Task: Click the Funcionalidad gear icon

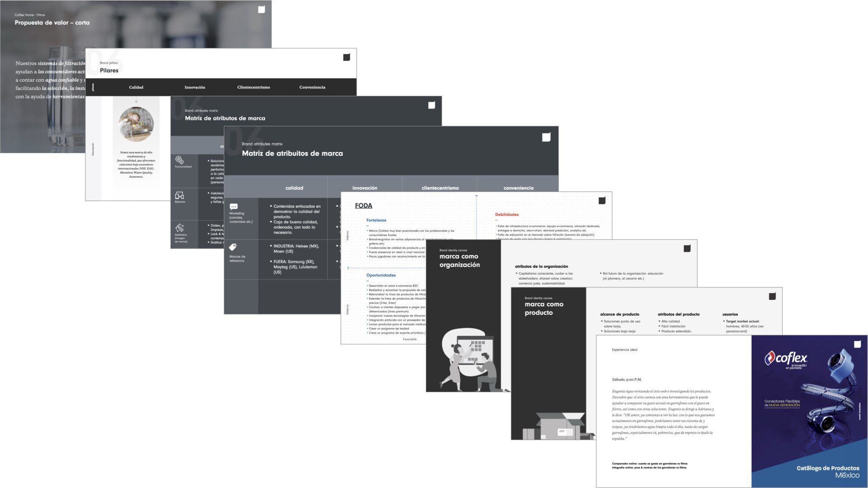Action: pyautogui.click(x=179, y=160)
